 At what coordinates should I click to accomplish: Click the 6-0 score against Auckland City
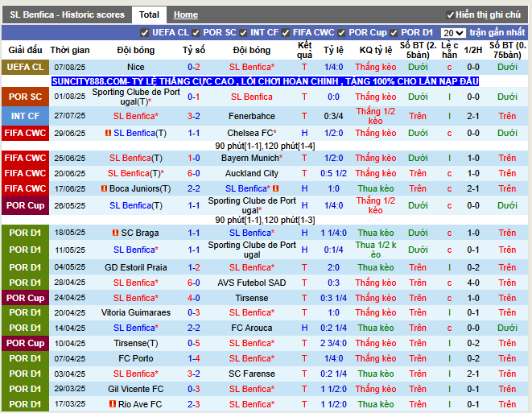coord(194,173)
